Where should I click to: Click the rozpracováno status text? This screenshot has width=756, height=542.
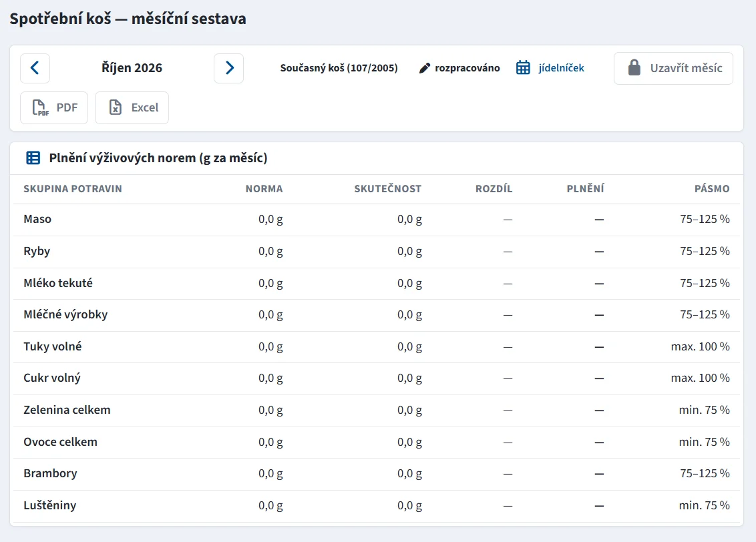tap(467, 68)
